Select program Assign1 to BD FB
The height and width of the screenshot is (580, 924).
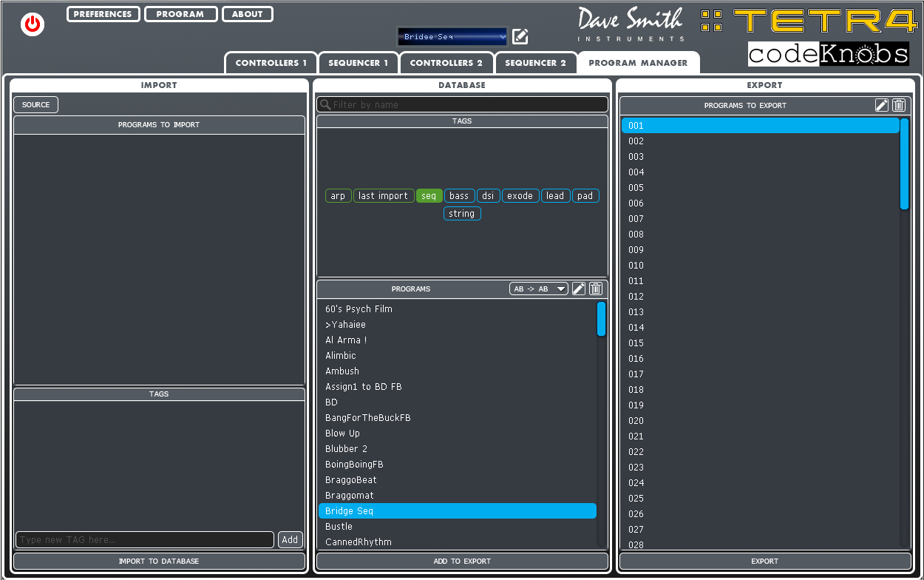tap(458, 387)
